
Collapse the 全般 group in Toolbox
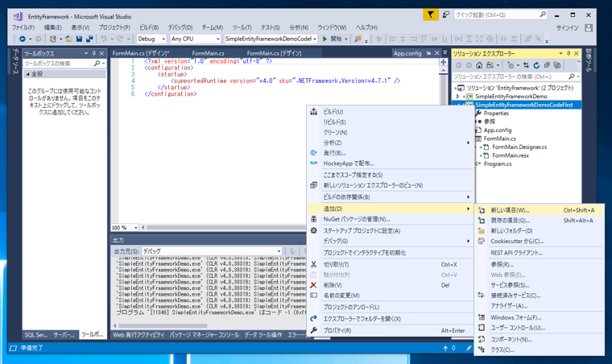tap(28, 74)
